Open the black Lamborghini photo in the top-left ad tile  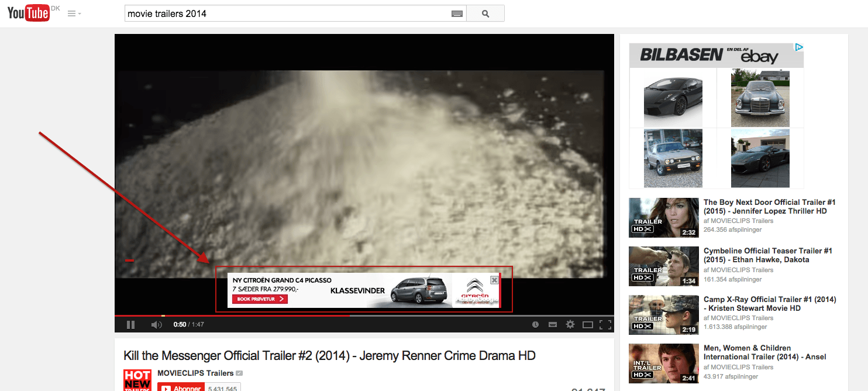(673, 98)
